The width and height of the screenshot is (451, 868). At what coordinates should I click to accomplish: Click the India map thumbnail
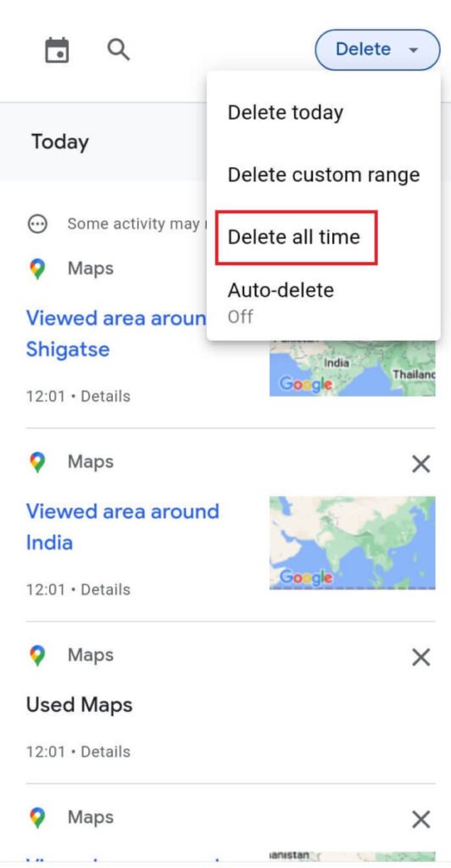(353, 542)
